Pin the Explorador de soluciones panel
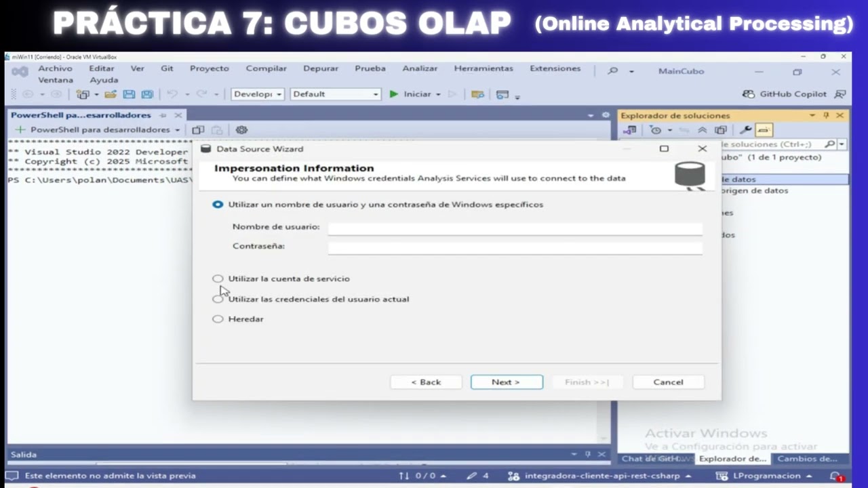The width and height of the screenshot is (868, 488). coord(826,115)
